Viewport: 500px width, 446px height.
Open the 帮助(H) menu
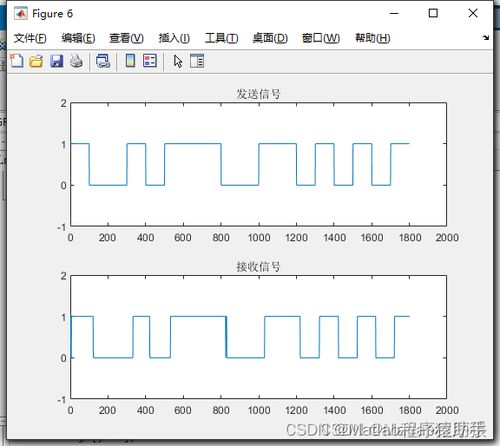372,38
